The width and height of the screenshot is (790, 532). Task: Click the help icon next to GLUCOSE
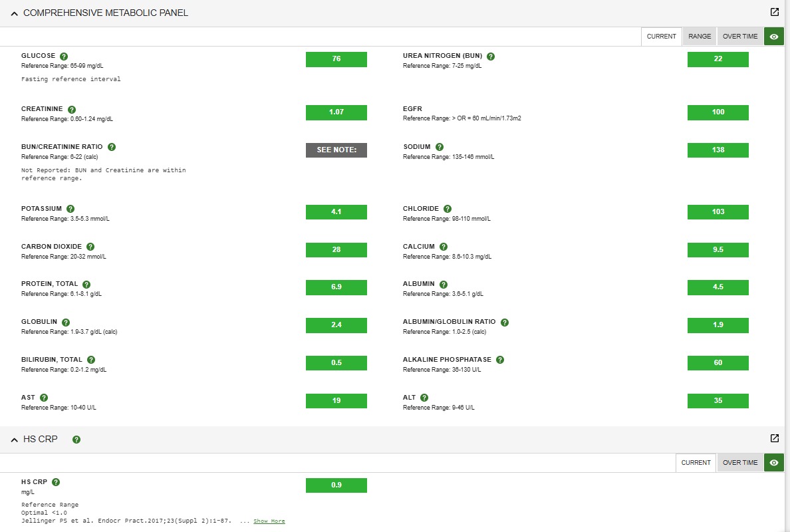(64, 57)
